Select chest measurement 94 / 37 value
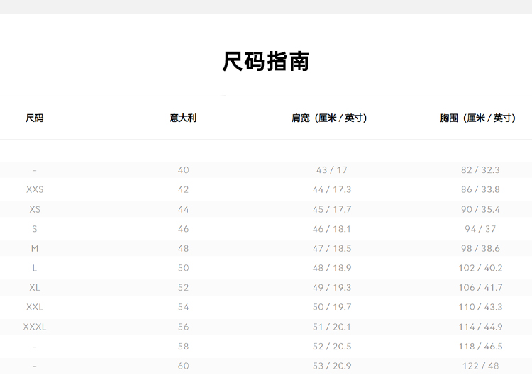Viewport: 532px width, 392px height. tap(480, 229)
